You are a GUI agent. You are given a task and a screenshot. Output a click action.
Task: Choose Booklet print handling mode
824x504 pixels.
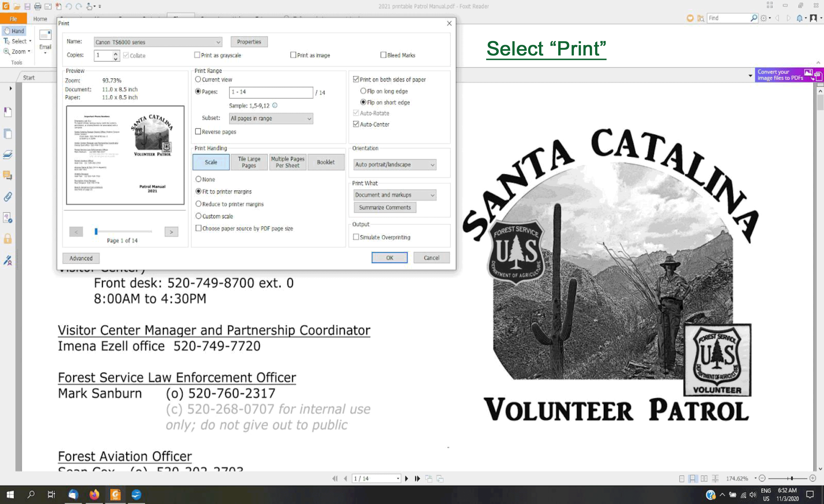[326, 162]
